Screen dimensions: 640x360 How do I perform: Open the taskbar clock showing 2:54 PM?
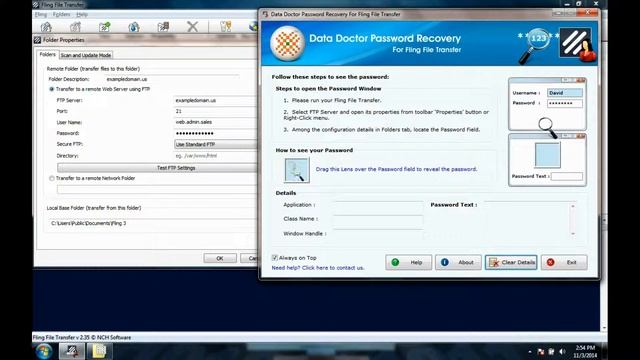(x=585, y=351)
